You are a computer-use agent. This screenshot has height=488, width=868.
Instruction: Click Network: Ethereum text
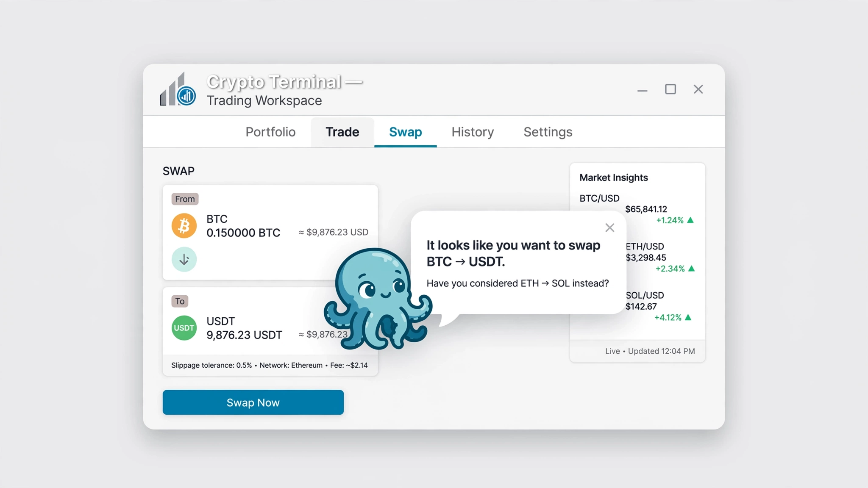coord(291,365)
